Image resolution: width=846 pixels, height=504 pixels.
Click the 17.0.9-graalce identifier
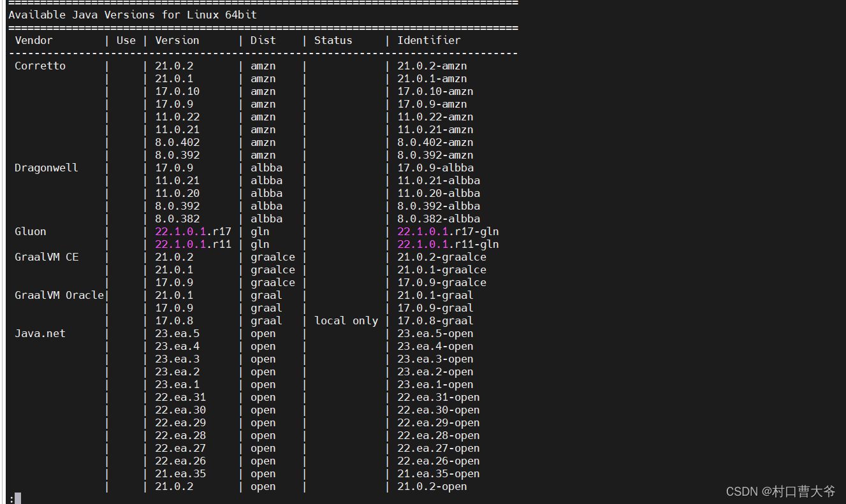coord(441,282)
